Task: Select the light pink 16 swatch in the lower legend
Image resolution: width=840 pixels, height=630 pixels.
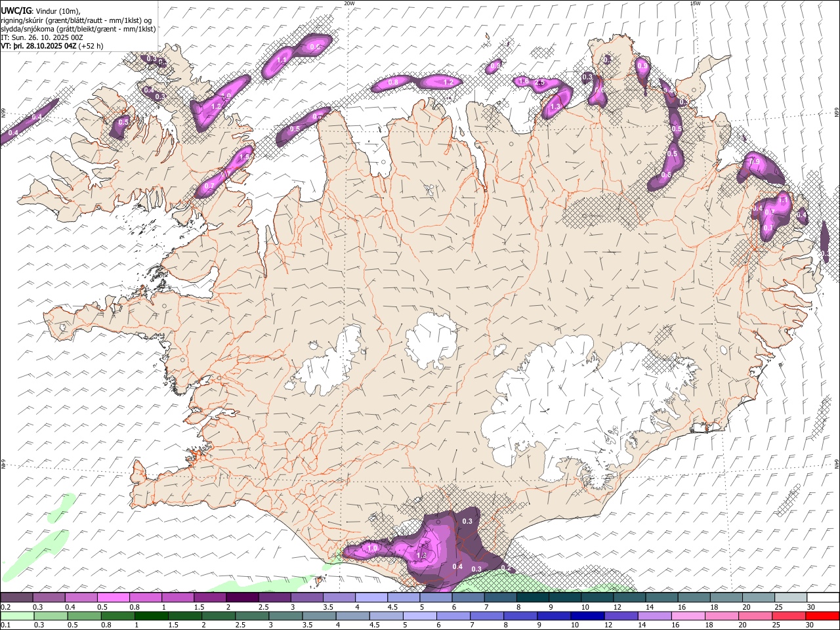Action: pyautogui.click(x=688, y=616)
